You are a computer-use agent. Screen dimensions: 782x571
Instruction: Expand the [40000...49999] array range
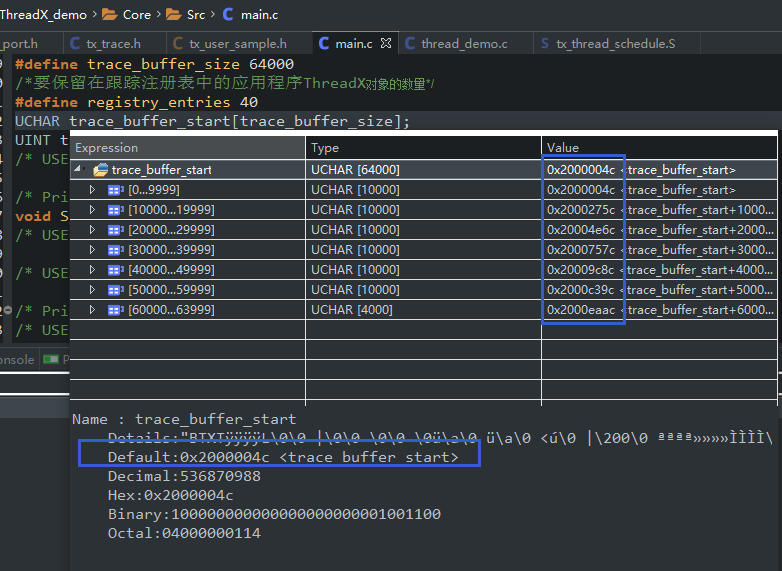[92, 269]
